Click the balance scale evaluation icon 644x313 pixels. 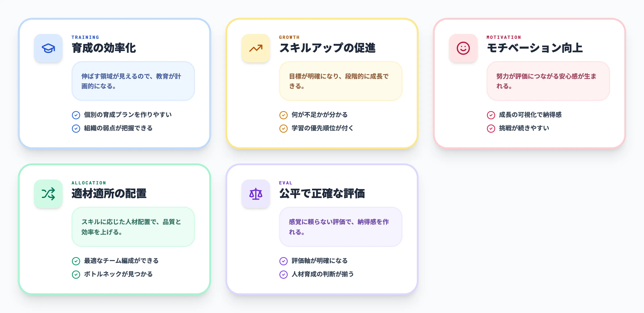click(256, 194)
